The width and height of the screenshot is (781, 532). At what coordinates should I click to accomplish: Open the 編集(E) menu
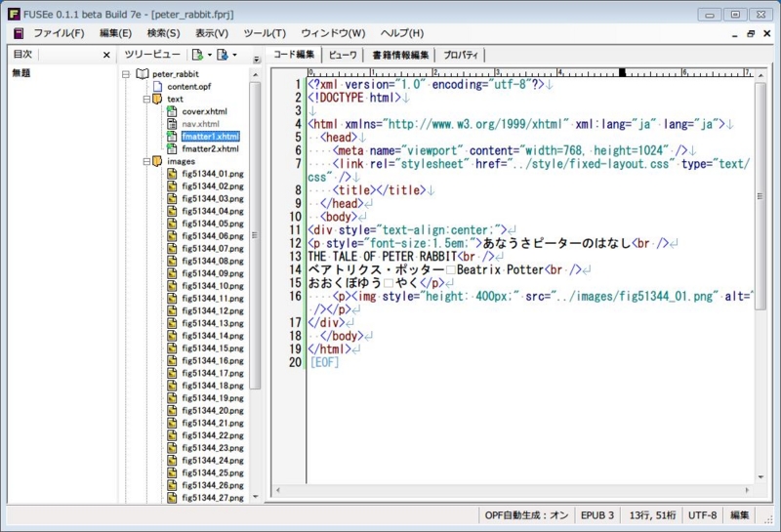pyautogui.click(x=115, y=33)
